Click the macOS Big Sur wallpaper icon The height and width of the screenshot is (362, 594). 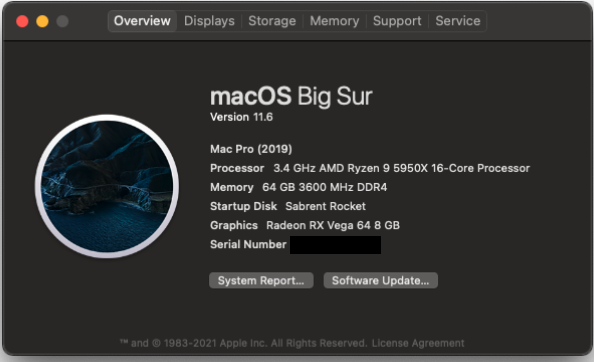coord(107,186)
